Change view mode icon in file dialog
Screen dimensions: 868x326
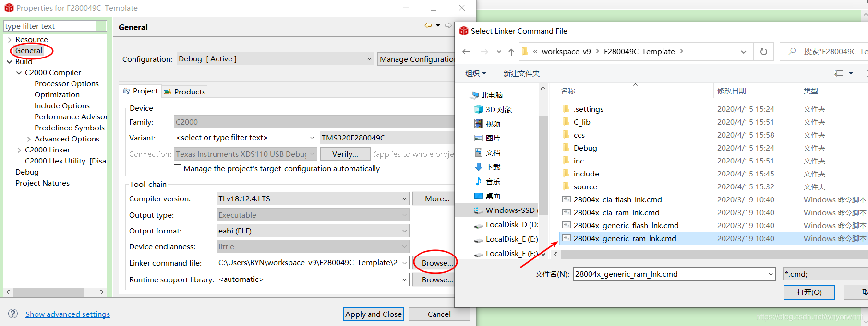(x=838, y=73)
